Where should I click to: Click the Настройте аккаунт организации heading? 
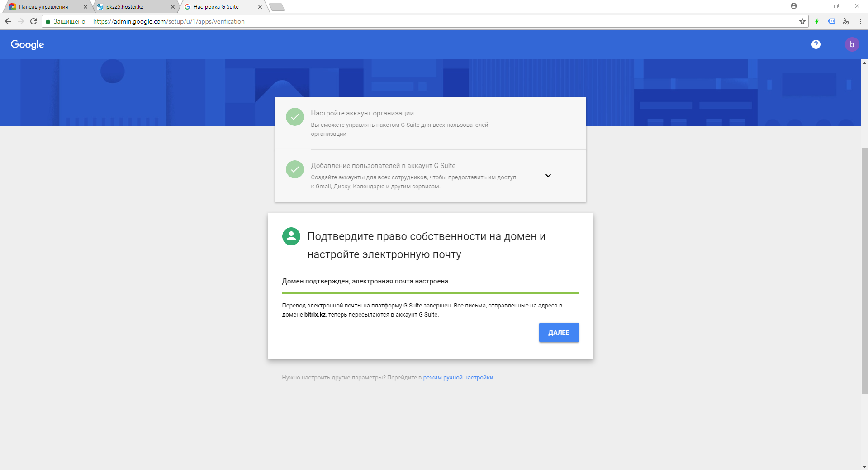[x=362, y=113]
